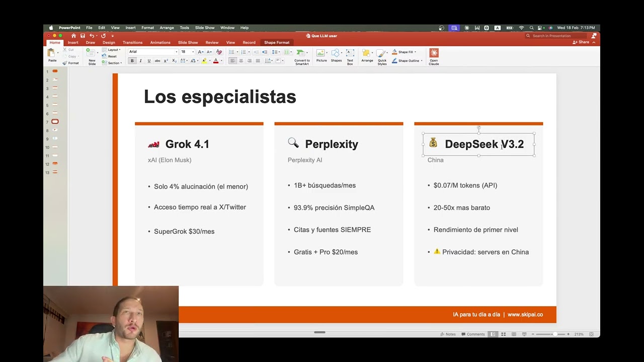The height and width of the screenshot is (362, 644).
Task: Open the Layout dropdown
Action: pyautogui.click(x=111, y=50)
